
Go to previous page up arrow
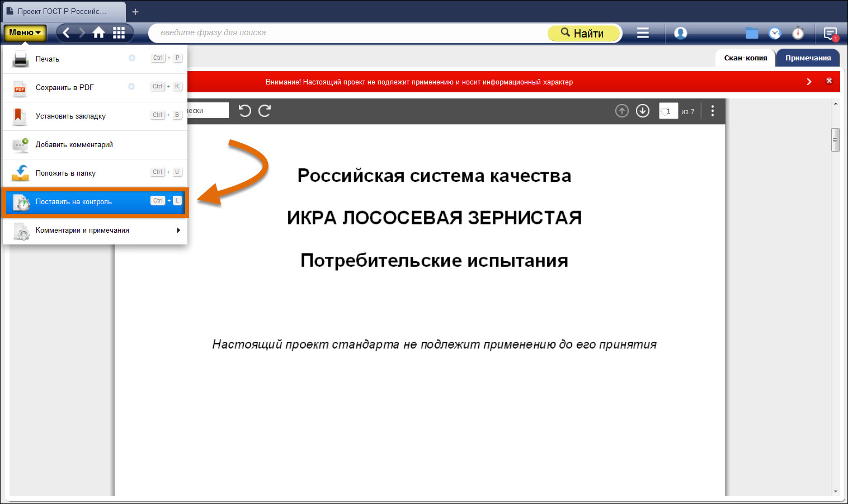pyautogui.click(x=622, y=111)
